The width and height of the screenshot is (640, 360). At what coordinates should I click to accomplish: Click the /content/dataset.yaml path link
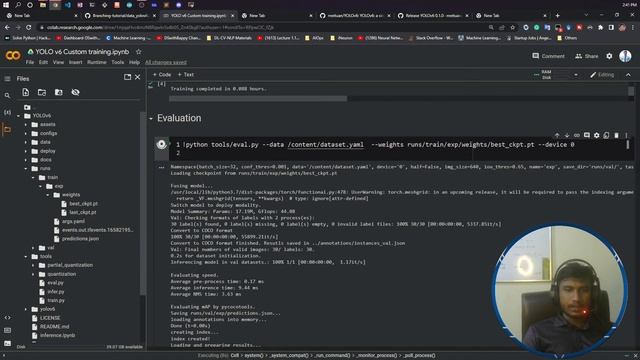click(x=325, y=144)
